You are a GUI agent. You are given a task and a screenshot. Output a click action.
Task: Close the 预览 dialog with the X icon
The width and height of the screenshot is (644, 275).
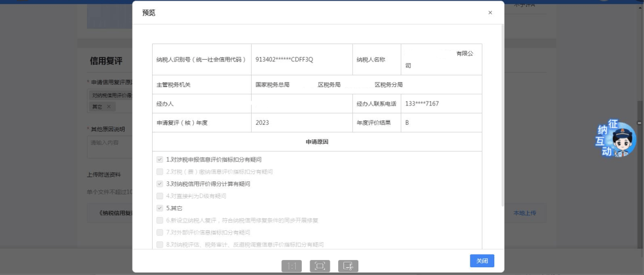pyautogui.click(x=490, y=13)
